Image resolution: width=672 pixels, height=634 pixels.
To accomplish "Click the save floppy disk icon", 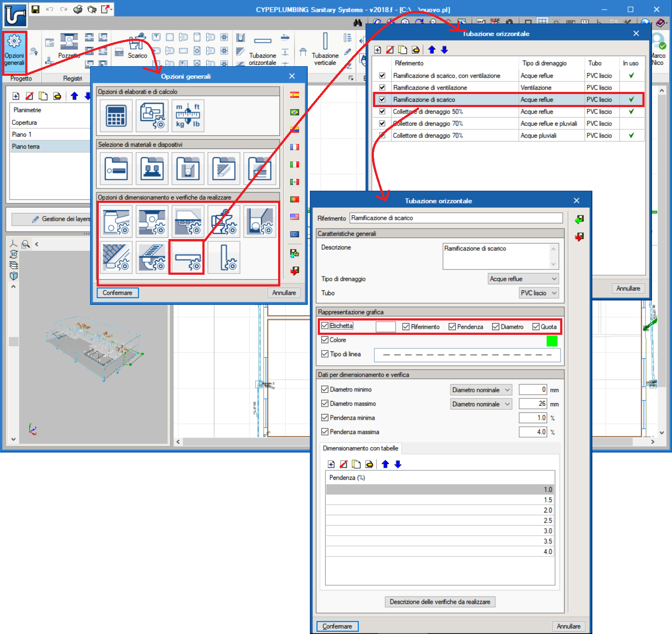I will coord(35,9).
